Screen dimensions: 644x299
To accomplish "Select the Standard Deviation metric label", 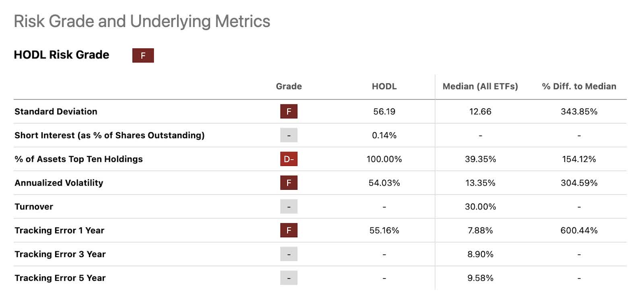I will (56, 112).
